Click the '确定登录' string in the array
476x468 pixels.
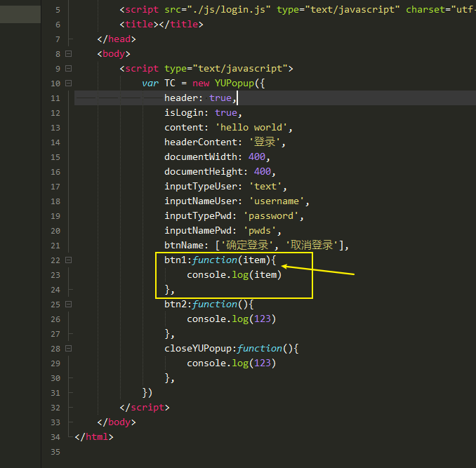point(247,245)
